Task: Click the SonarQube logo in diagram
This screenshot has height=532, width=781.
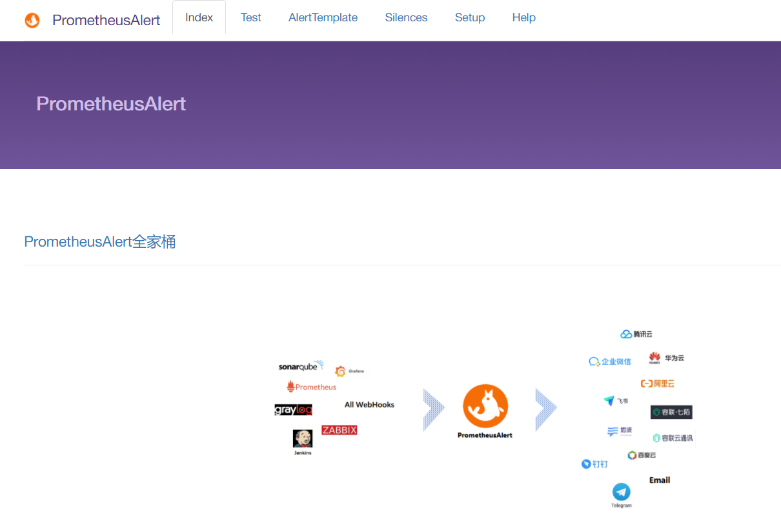Action: 301,366
